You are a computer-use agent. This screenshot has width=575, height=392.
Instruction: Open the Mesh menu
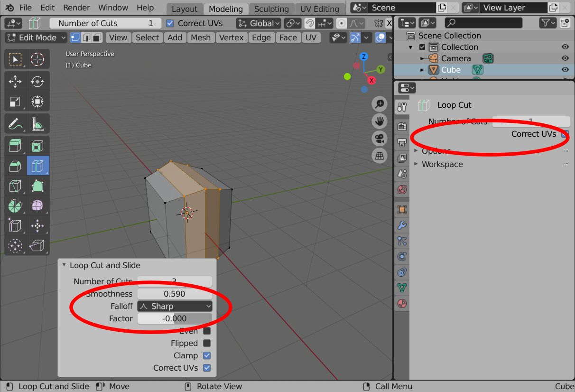(x=201, y=37)
